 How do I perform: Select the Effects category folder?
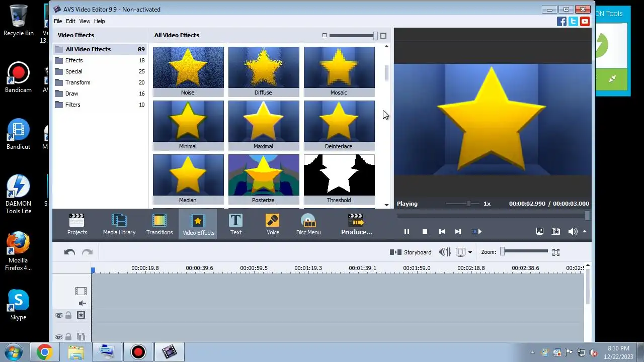coord(100,60)
